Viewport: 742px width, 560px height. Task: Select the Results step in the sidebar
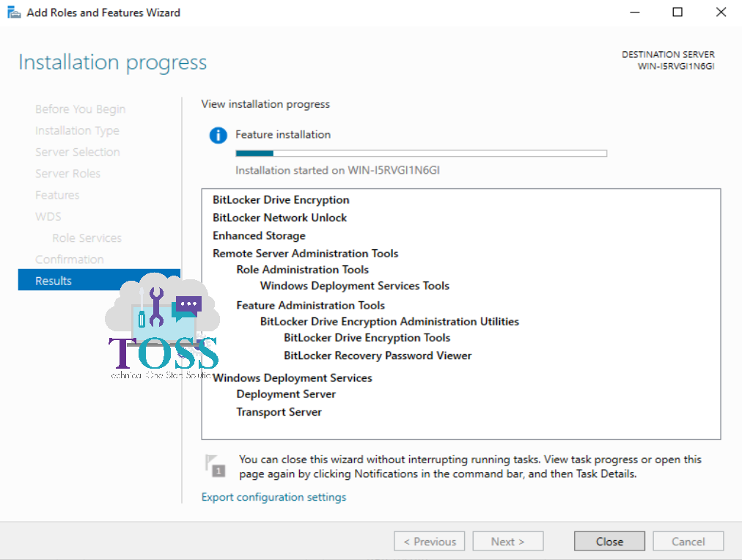click(x=53, y=280)
